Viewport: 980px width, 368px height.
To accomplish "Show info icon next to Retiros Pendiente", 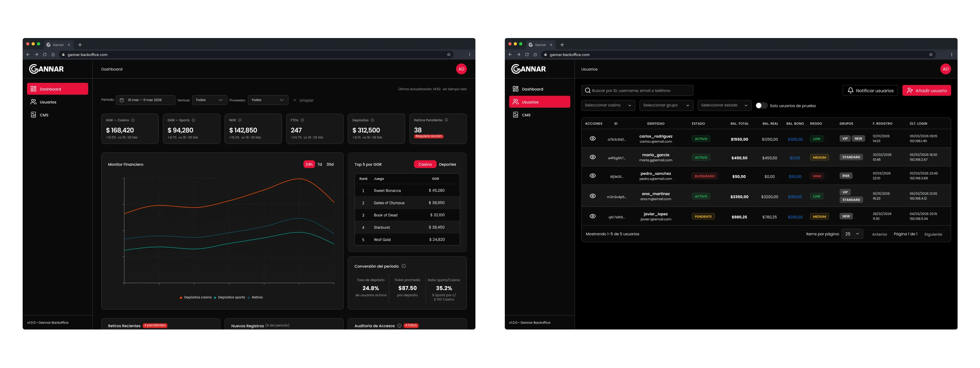I will (x=446, y=120).
